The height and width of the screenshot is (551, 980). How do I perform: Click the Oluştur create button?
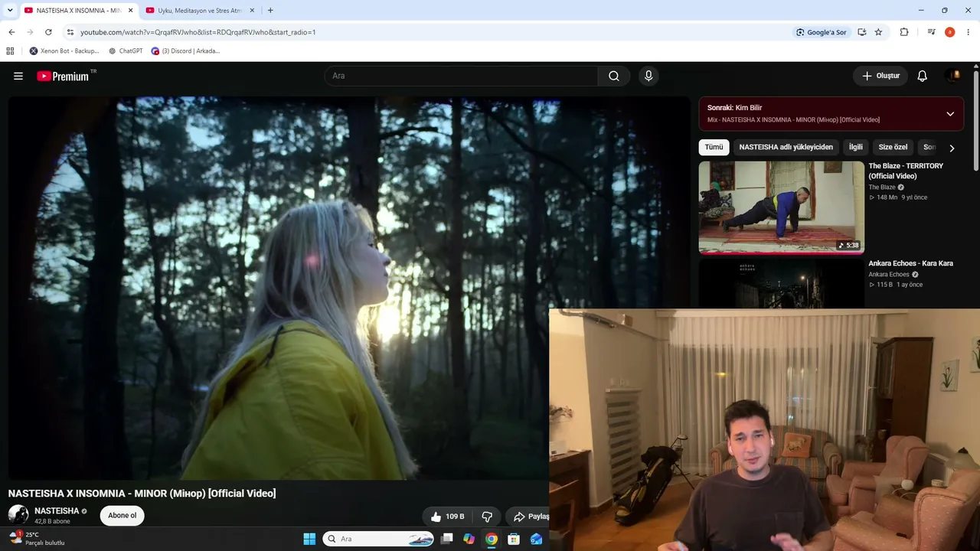[x=880, y=76]
